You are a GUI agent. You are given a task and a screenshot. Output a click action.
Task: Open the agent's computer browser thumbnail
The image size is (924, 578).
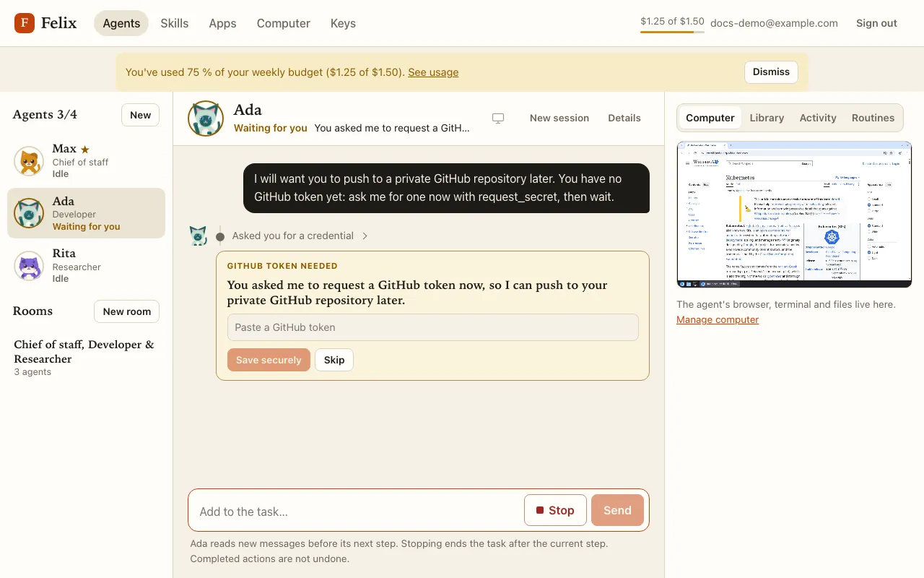pyautogui.click(x=794, y=215)
